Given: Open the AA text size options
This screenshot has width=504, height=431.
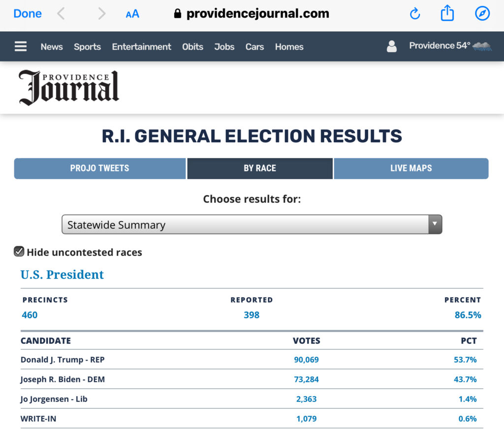Looking at the screenshot, I should pyautogui.click(x=132, y=14).
